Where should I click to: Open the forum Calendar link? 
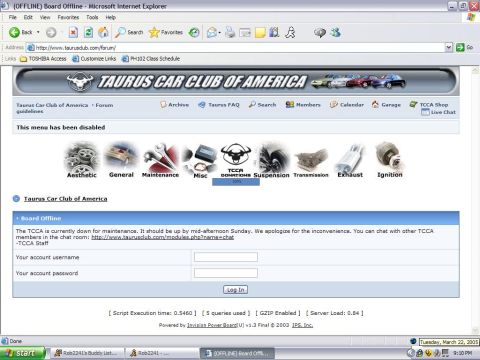(x=347, y=105)
